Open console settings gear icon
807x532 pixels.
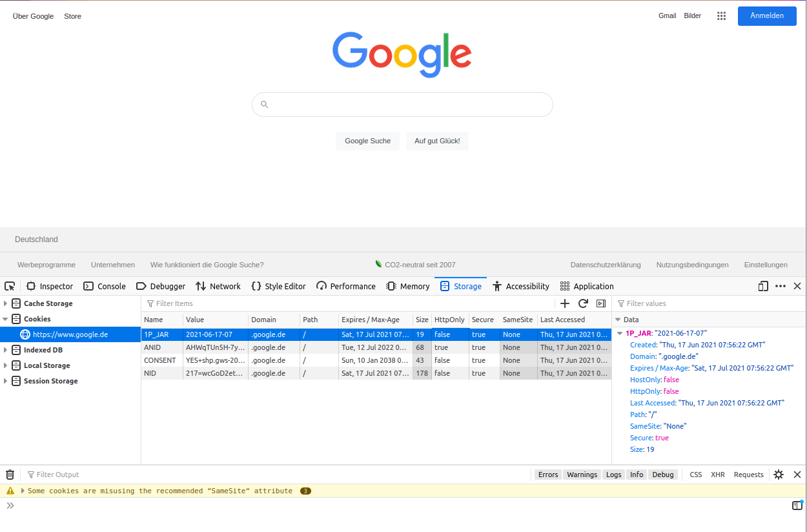tap(779, 475)
